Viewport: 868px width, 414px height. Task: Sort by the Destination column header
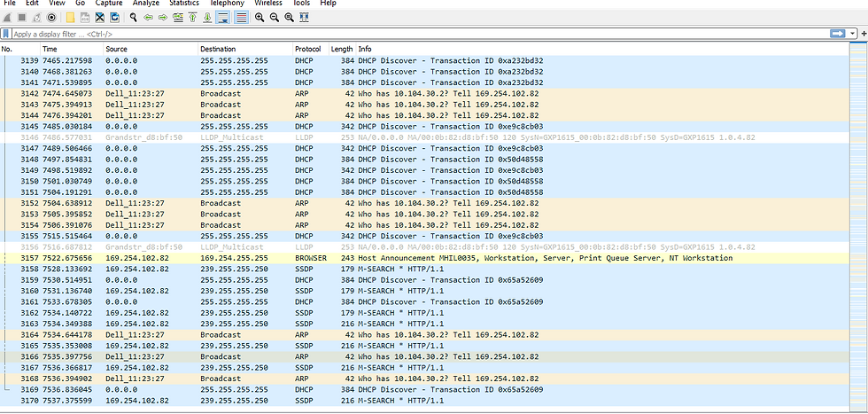(x=246, y=50)
